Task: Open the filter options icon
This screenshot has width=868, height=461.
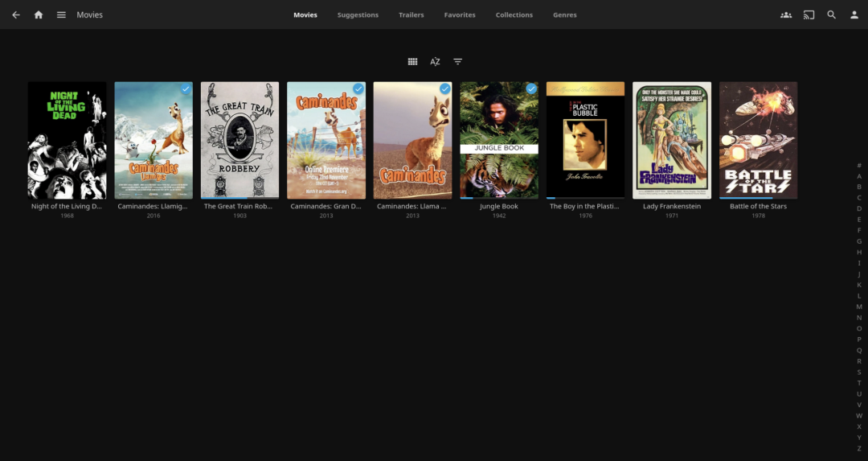Action: [x=458, y=61]
